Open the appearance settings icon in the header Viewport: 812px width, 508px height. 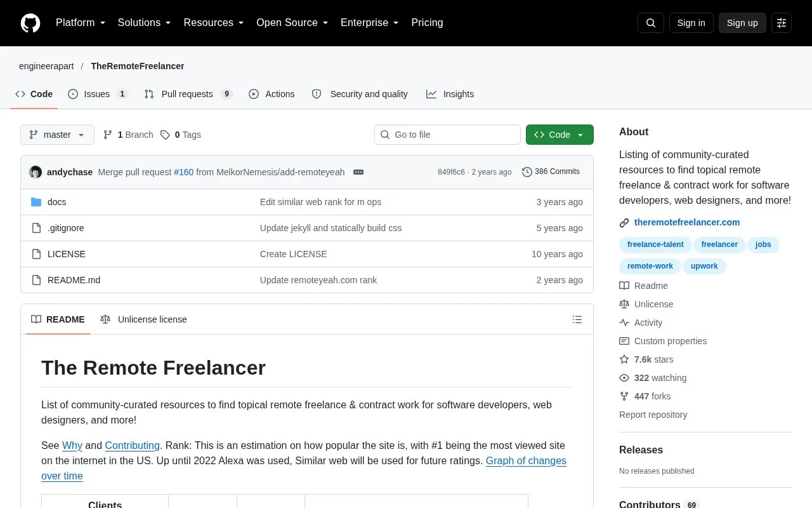(782, 23)
